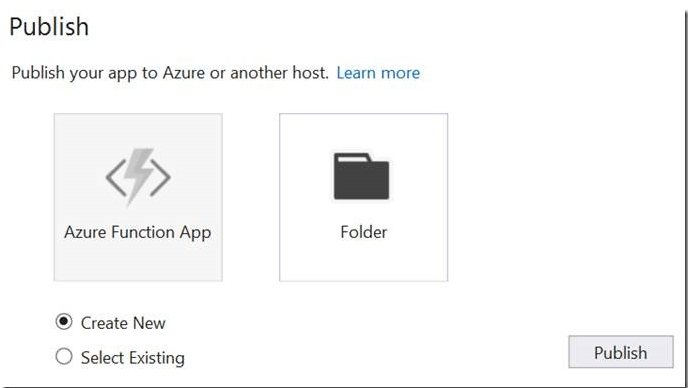Pick the Azure Function App tile
The width and height of the screenshot is (688, 388).
138,197
